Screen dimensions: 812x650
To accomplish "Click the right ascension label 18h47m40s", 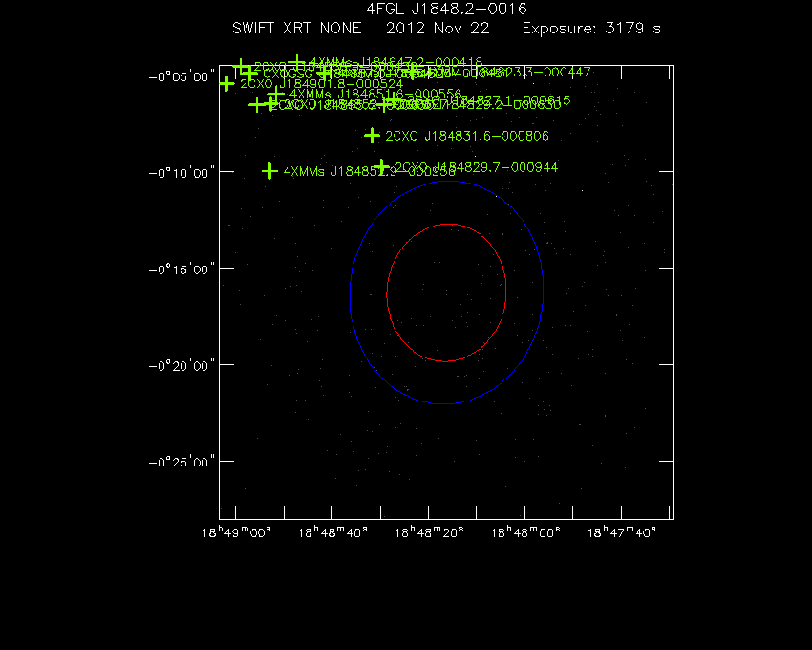I will [x=622, y=532].
